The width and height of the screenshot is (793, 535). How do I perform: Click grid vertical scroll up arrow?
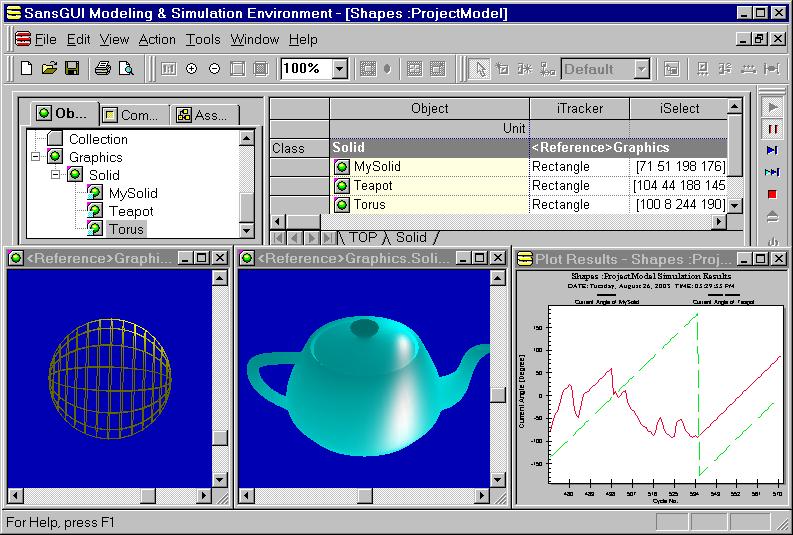point(734,106)
